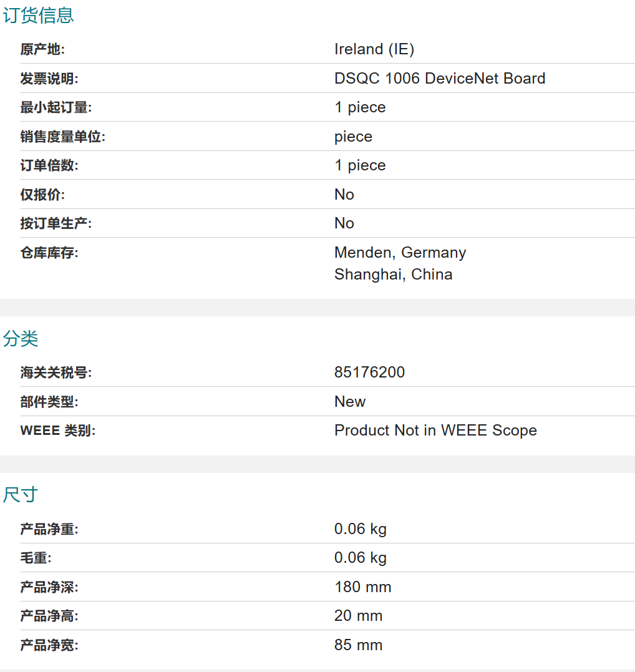Screen dimensions: 635x672
Task: Click the 销售度量单位 label
Action: click(x=62, y=137)
